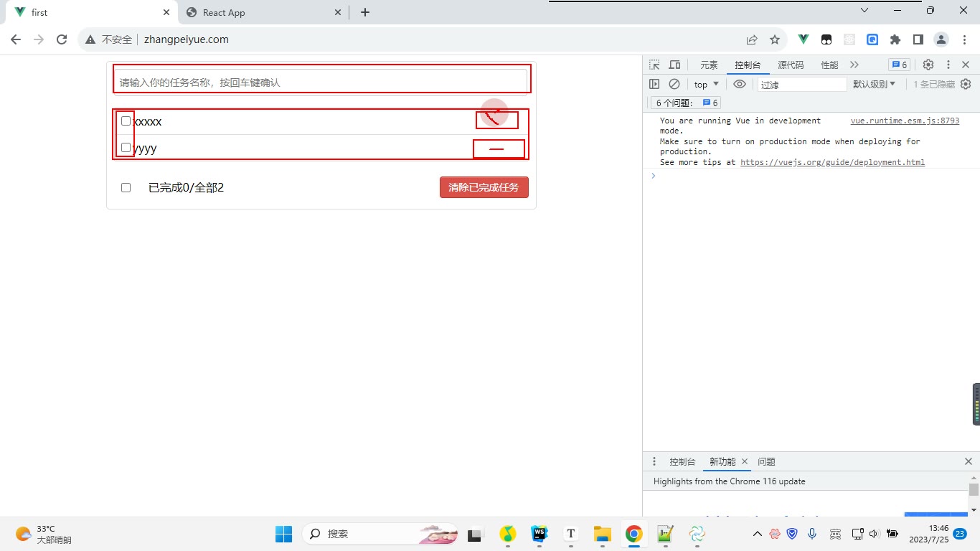Click the share page icon in address bar
Screen dimensions: 980x551
752,39
